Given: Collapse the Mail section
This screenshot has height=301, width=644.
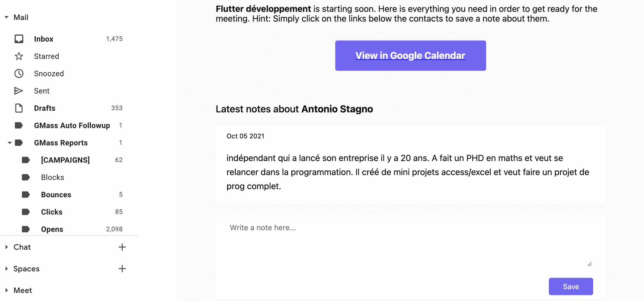Looking at the screenshot, I should 6,17.
